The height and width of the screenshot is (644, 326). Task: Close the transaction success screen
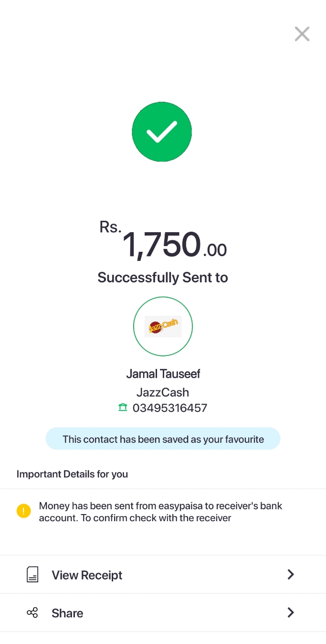pos(302,34)
